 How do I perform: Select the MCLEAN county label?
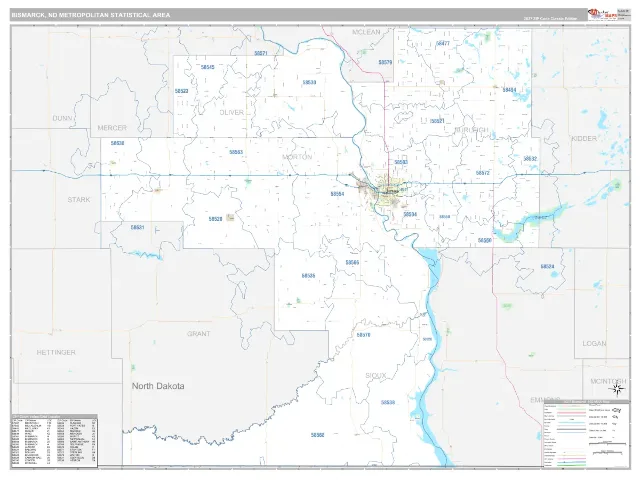click(366, 32)
